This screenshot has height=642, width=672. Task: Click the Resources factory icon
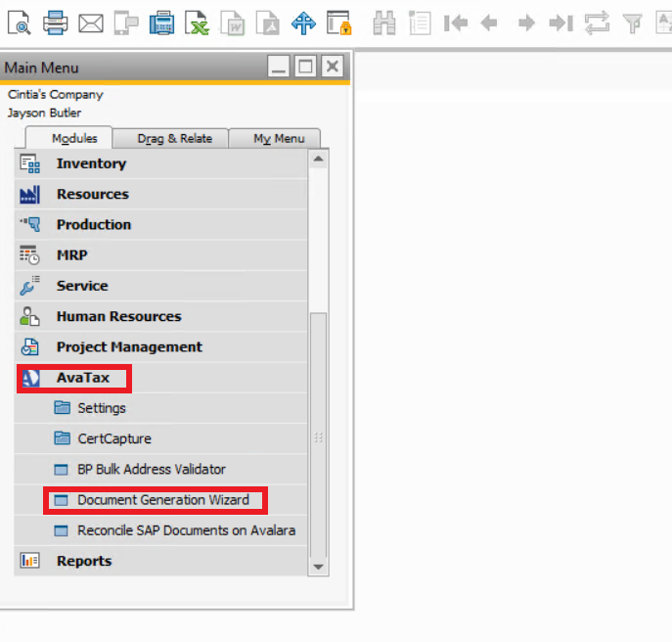[x=30, y=195]
